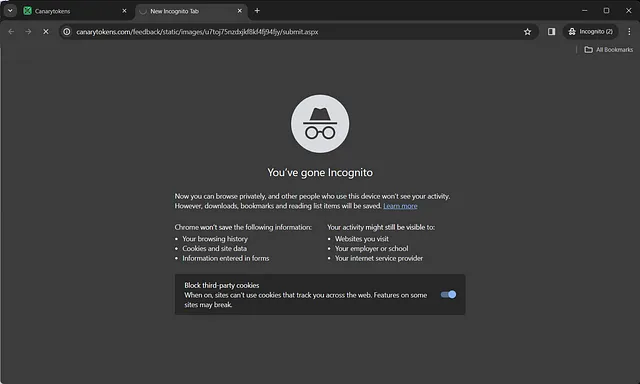Click 'Block third-party cookies' title text
This screenshot has height=384, width=640.
coord(222,285)
